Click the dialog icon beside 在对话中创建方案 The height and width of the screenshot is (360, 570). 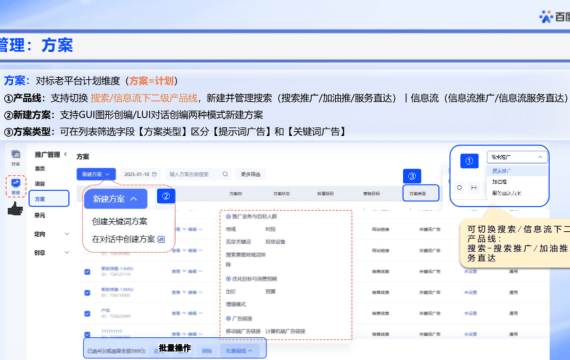[161, 239]
